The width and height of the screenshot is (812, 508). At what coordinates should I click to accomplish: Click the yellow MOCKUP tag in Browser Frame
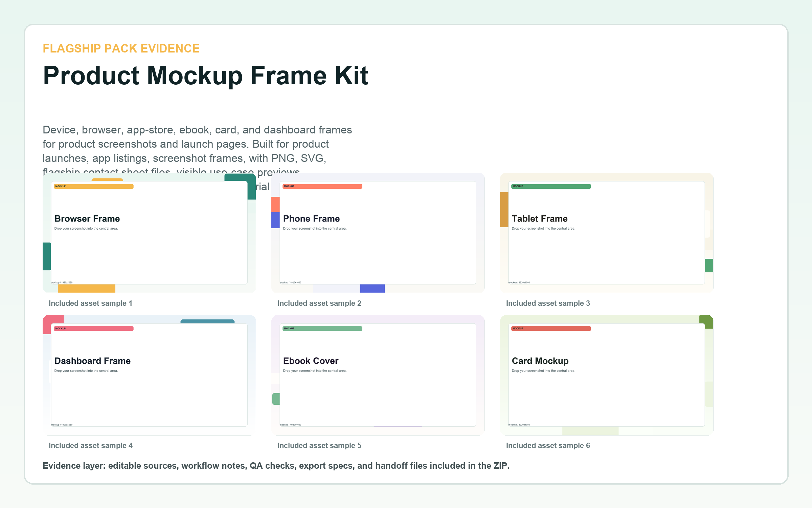[94, 186]
